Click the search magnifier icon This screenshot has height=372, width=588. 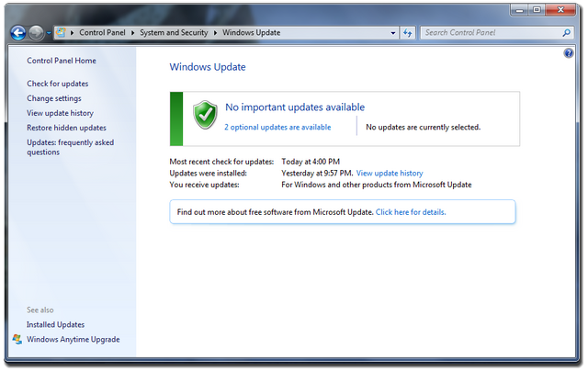567,33
